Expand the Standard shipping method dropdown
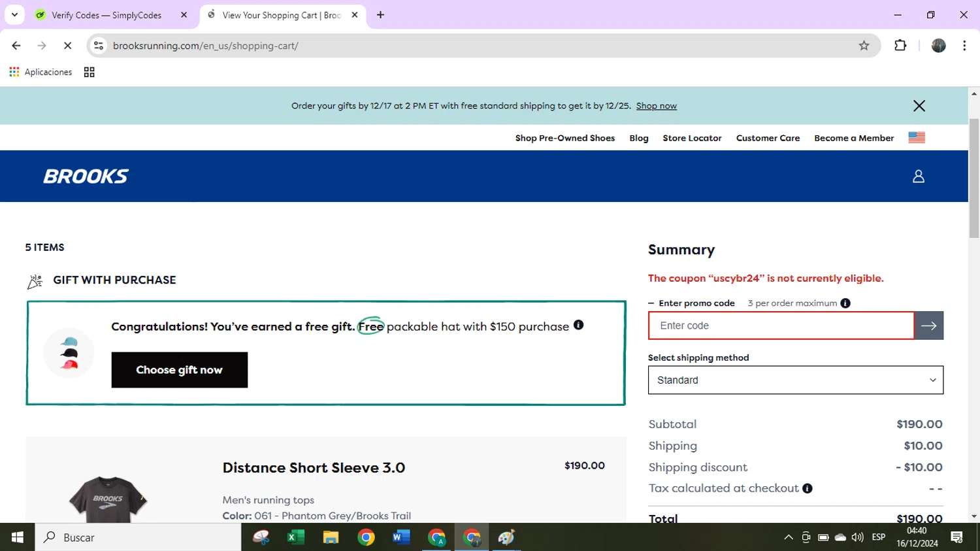This screenshot has width=980, height=551. (x=796, y=380)
